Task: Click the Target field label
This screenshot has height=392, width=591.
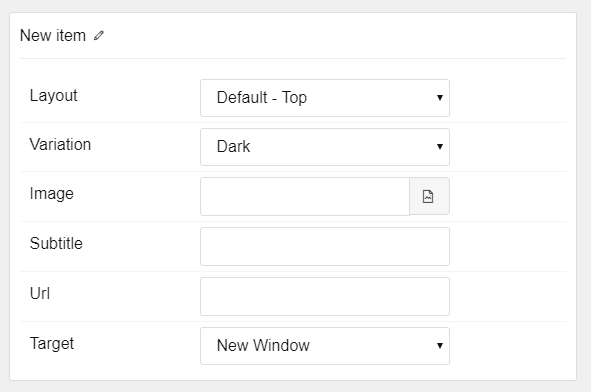Action: click(52, 344)
